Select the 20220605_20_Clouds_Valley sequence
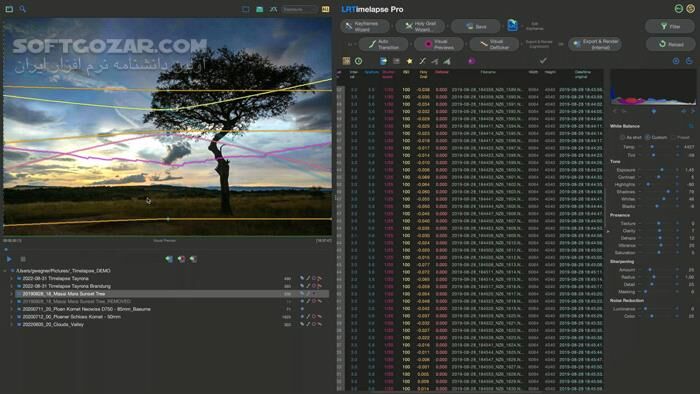 click(x=53, y=324)
